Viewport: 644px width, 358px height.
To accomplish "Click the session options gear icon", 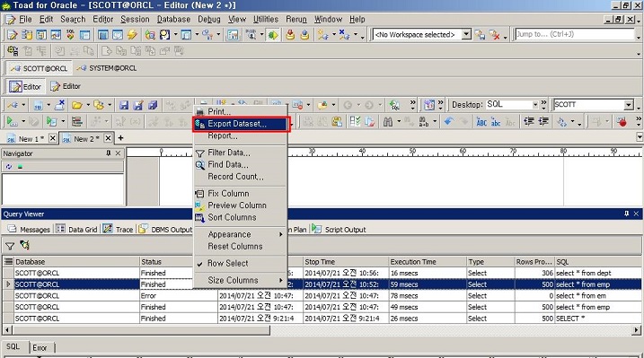I will (x=13, y=51).
